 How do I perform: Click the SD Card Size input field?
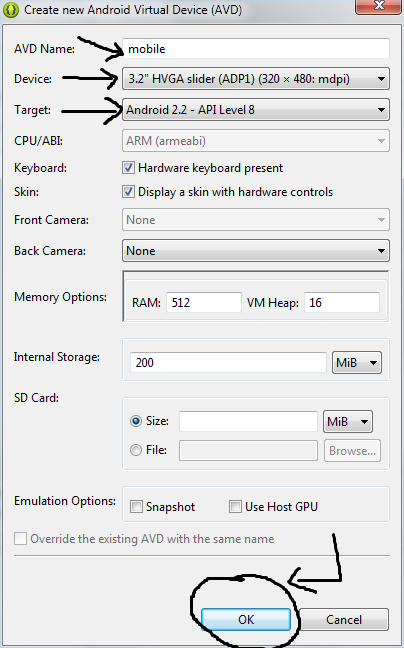[248, 421]
